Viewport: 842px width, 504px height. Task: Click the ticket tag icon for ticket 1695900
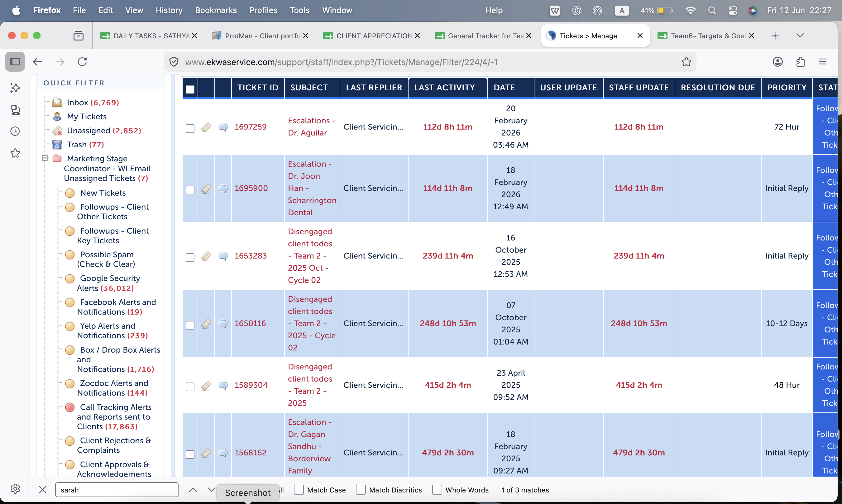tap(206, 188)
